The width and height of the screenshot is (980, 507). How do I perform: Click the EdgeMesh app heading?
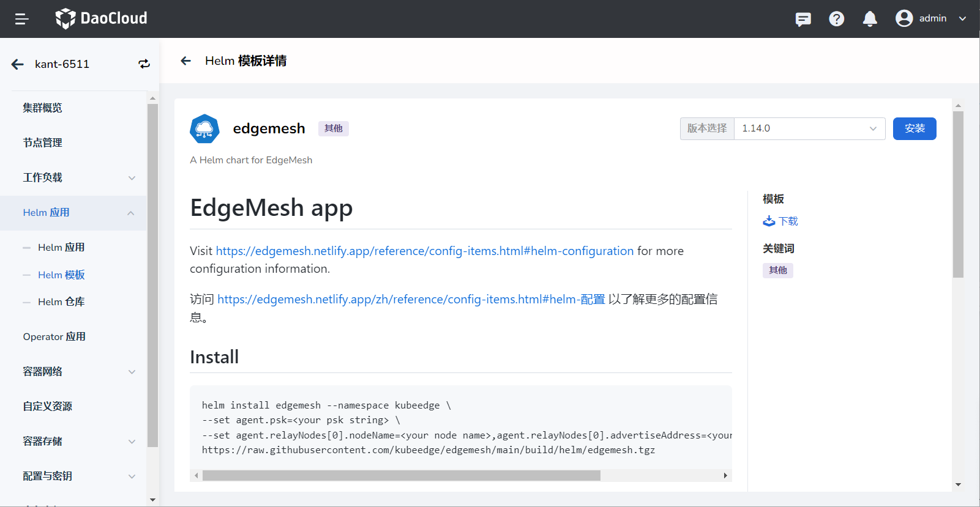[x=271, y=208]
